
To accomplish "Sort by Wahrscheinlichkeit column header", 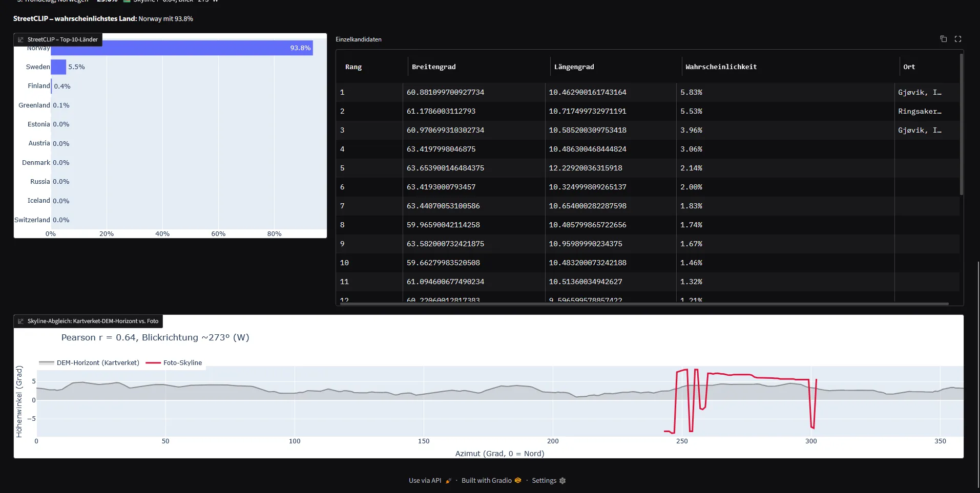I will point(721,67).
